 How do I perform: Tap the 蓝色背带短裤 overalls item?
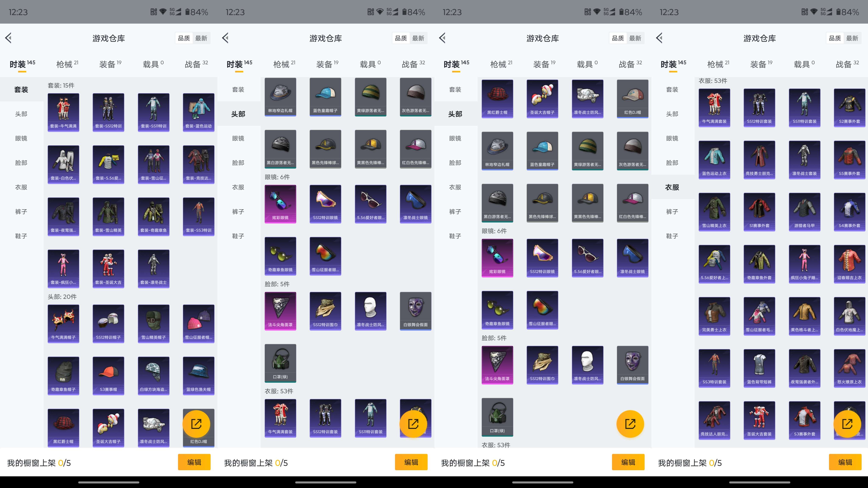(759, 369)
